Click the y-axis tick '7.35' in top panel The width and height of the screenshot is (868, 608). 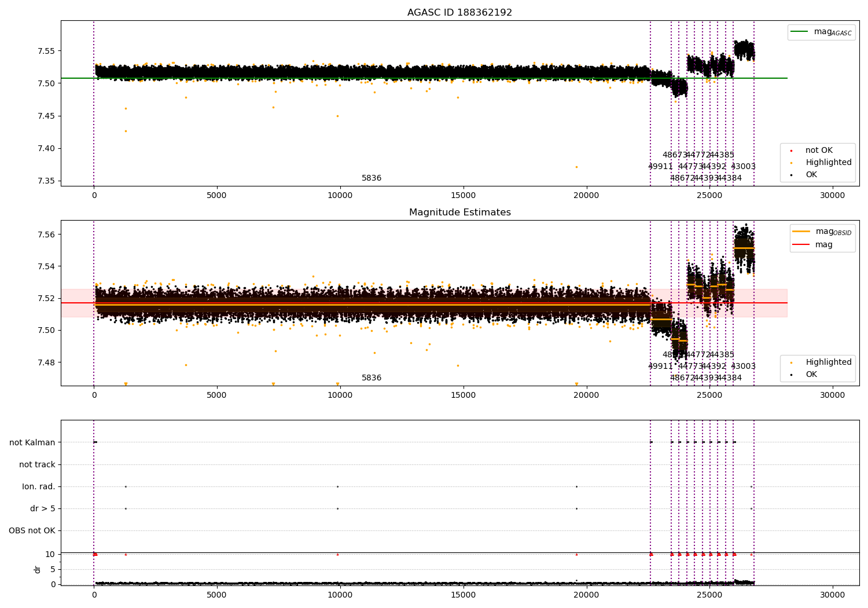tap(46, 181)
